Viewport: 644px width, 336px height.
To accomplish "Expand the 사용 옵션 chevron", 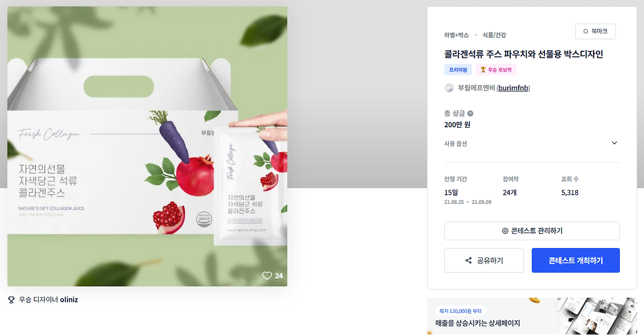I will (x=614, y=143).
